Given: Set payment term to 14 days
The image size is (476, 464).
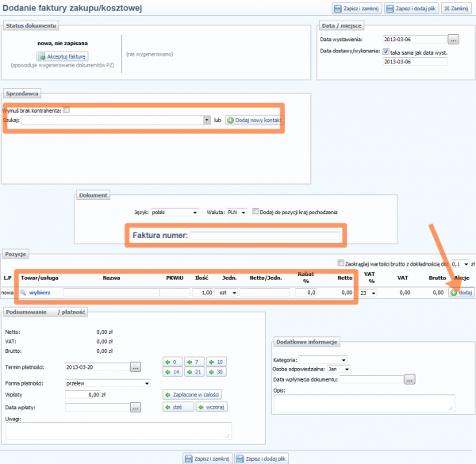Looking at the screenshot, I should 174,371.
